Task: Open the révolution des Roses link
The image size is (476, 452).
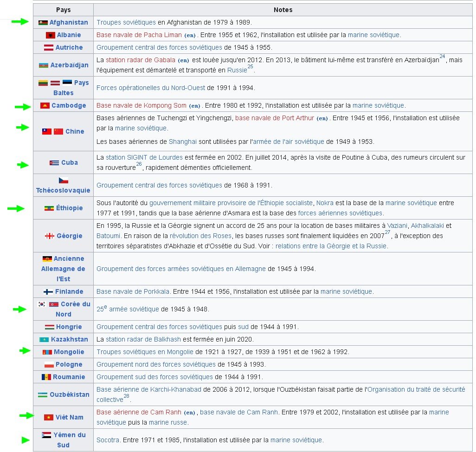Action: [200, 236]
